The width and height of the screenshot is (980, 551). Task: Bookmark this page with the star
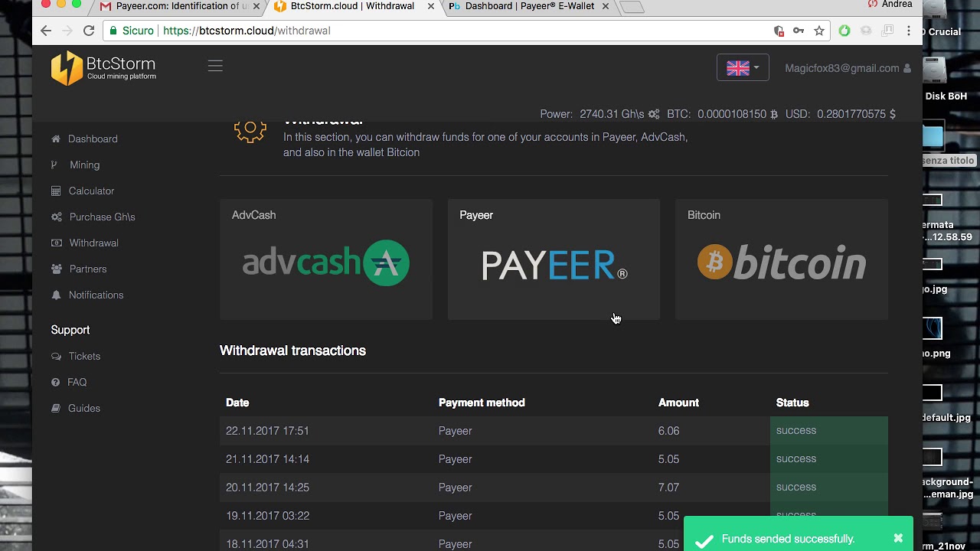pyautogui.click(x=819, y=31)
